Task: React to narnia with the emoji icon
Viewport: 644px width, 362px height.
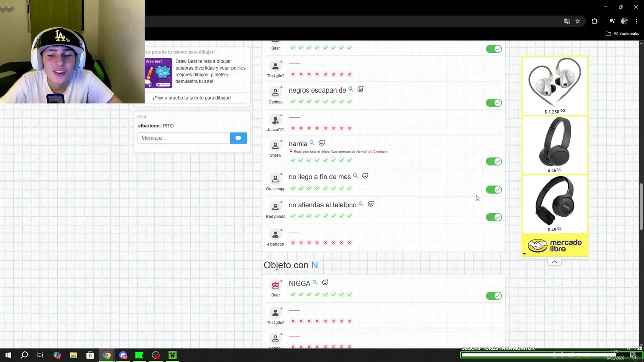Action: click(x=322, y=143)
